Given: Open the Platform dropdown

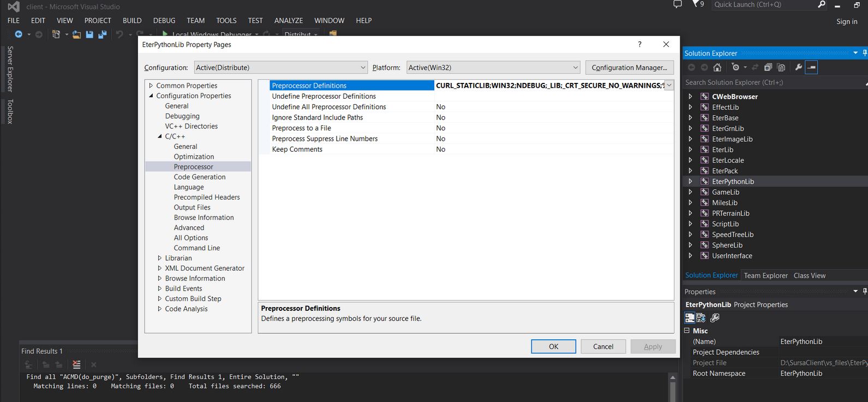Looking at the screenshot, I should (575, 68).
